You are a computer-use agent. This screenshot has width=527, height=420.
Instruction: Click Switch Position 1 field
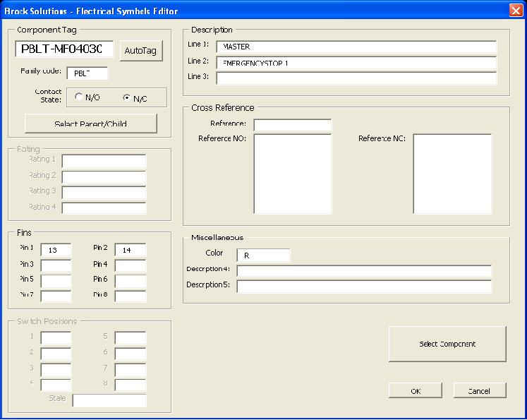click(56, 338)
